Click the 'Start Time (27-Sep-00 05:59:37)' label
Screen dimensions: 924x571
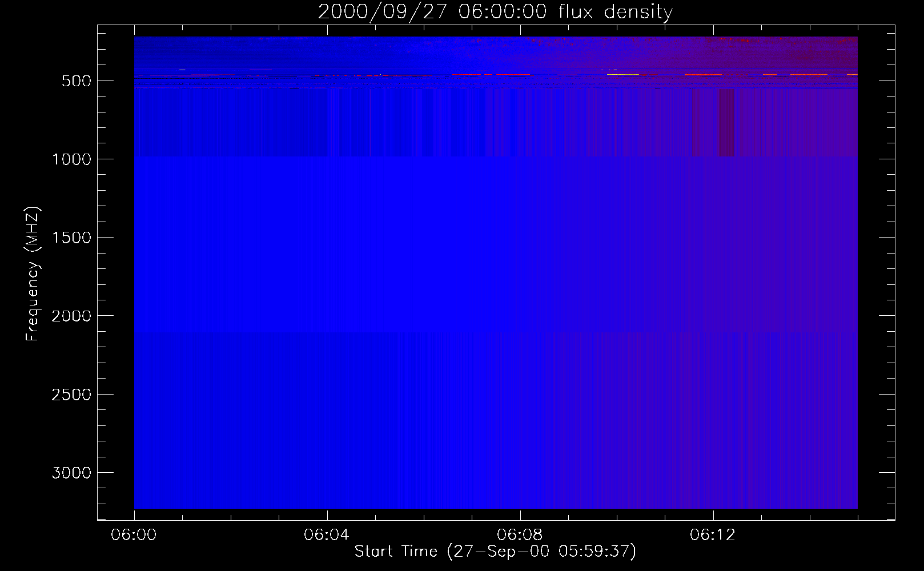(495, 552)
